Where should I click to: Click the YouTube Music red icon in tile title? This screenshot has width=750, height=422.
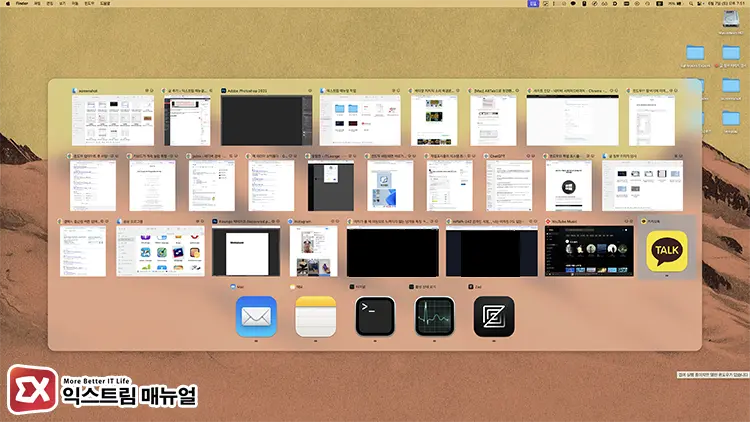[x=548, y=222]
